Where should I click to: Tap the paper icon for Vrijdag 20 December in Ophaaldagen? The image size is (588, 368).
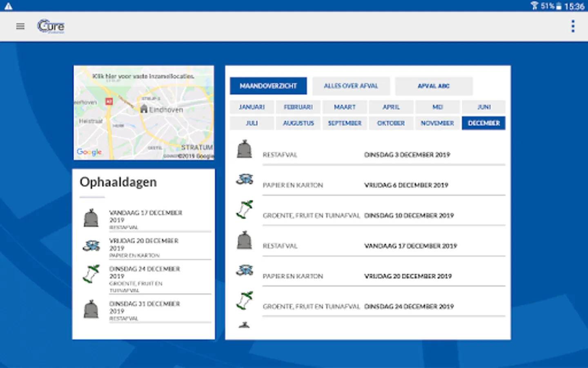91,246
